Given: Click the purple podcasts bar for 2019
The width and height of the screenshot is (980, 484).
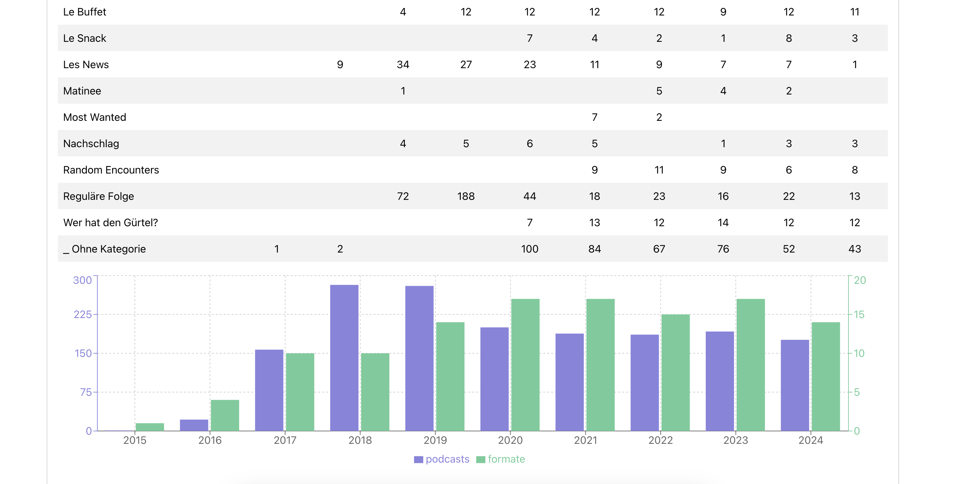Looking at the screenshot, I should pyautogui.click(x=419, y=358).
